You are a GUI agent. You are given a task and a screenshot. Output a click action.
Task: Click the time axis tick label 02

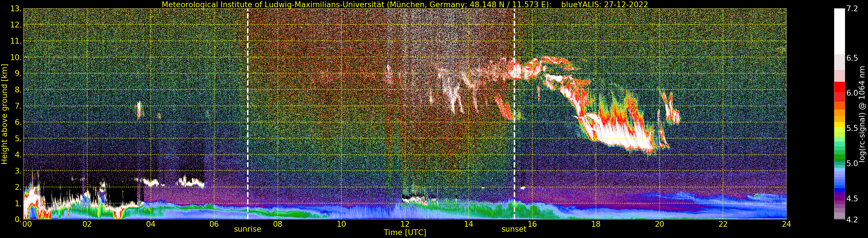coord(87,224)
